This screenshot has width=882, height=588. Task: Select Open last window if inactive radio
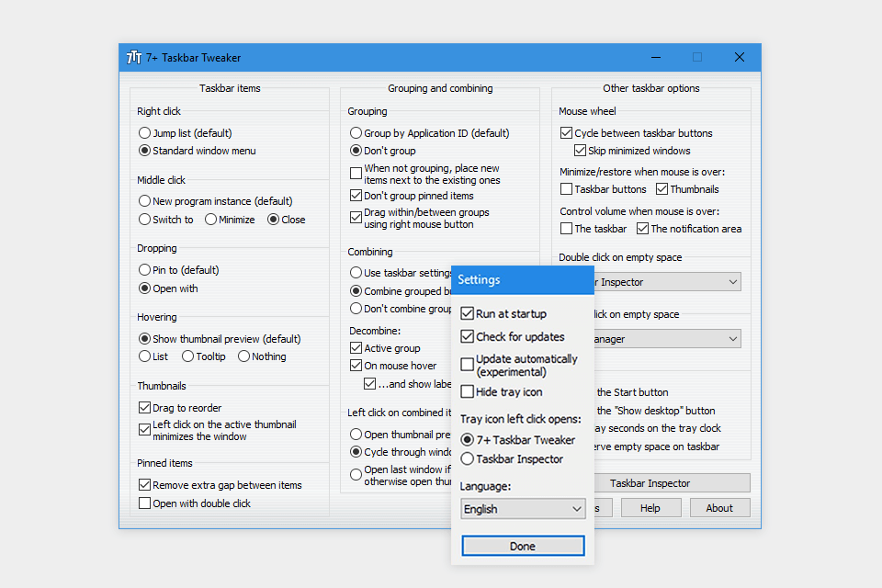(356, 475)
